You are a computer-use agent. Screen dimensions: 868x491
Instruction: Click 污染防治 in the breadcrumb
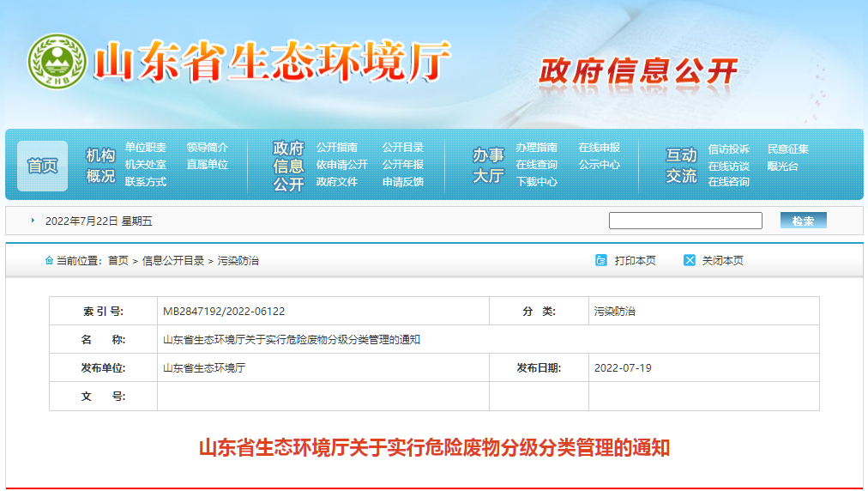[238, 261]
